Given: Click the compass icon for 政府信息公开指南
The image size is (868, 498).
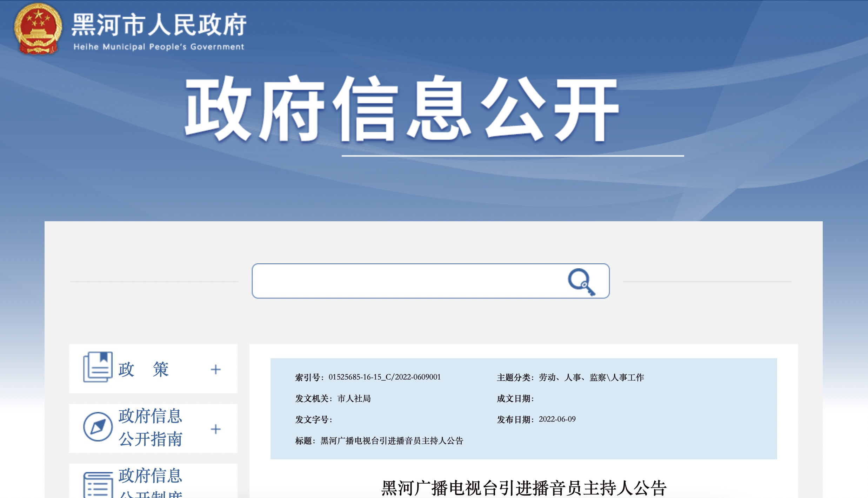Looking at the screenshot, I should 98,427.
